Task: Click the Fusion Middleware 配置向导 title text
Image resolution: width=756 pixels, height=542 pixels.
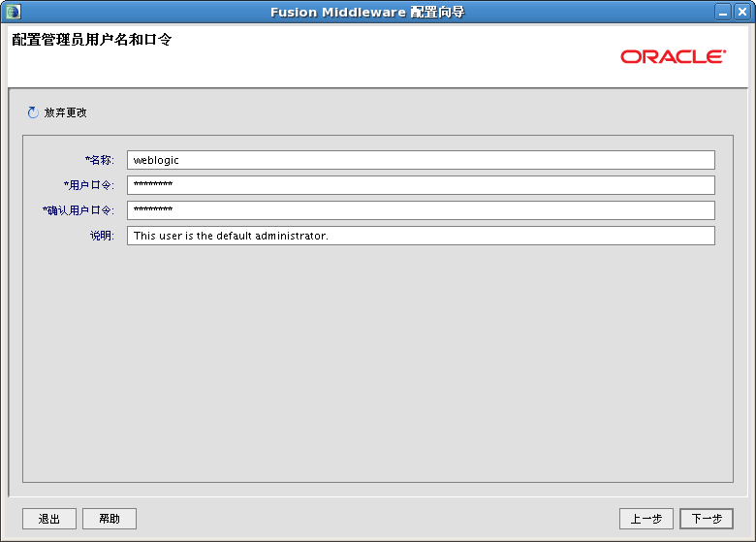Action: point(367,12)
